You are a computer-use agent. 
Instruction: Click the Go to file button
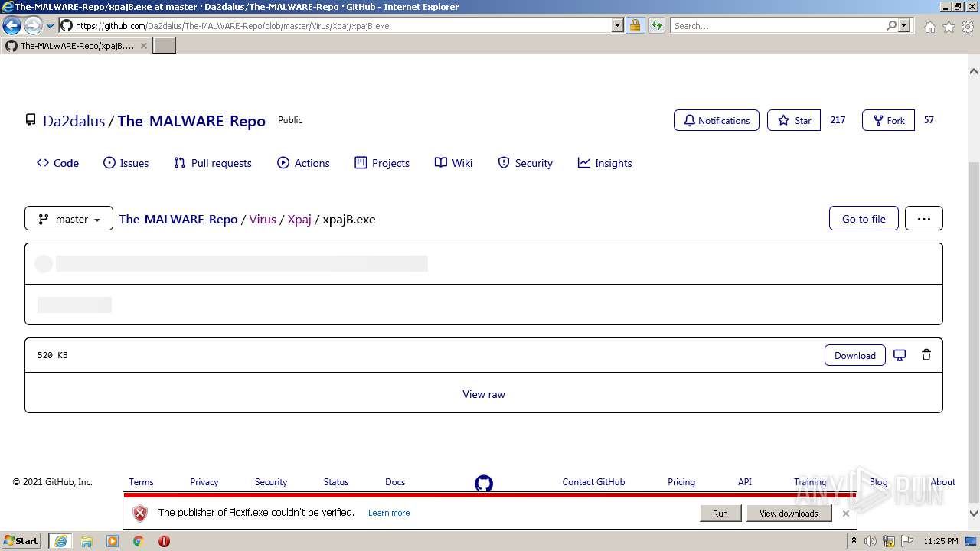click(864, 218)
